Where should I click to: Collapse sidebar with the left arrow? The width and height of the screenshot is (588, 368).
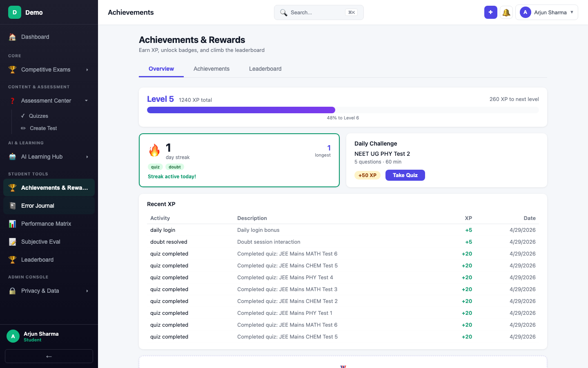pos(49,356)
